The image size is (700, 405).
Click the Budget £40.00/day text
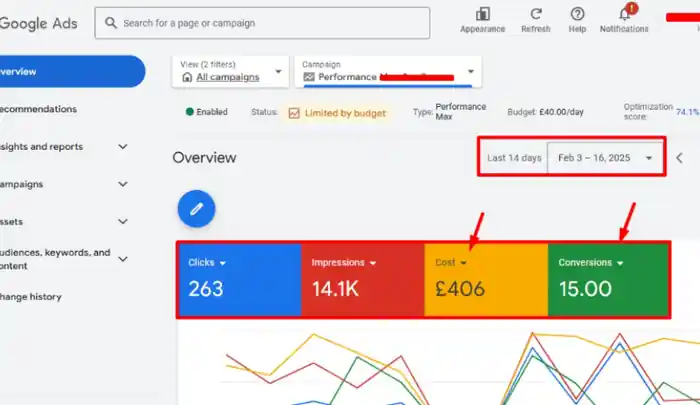pyautogui.click(x=546, y=112)
